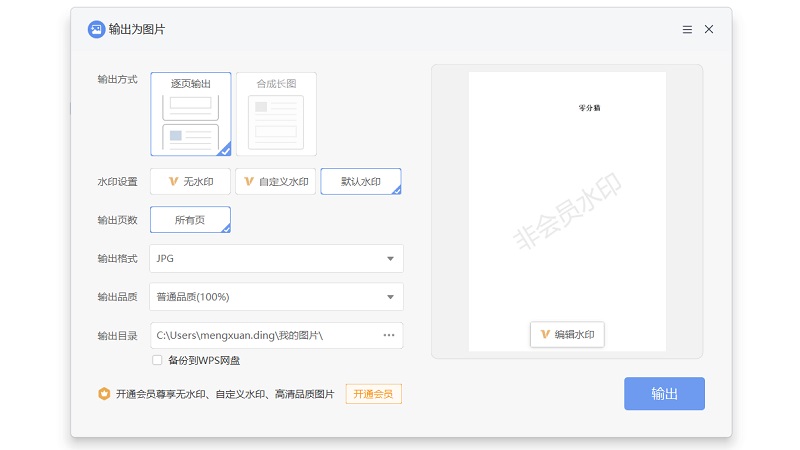Open folder browser via three-dots icon
The width and height of the screenshot is (800, 450).
(x=389, y=335)
